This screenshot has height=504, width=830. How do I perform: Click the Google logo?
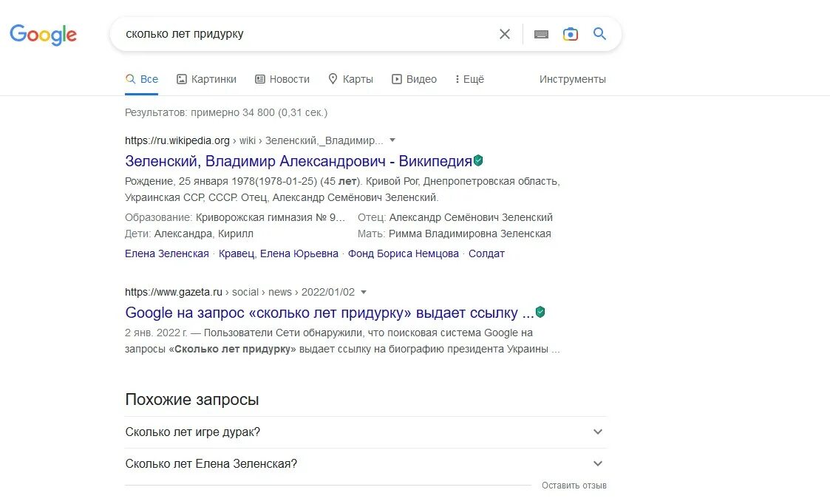pyautogui.click(x=44, y=35)
